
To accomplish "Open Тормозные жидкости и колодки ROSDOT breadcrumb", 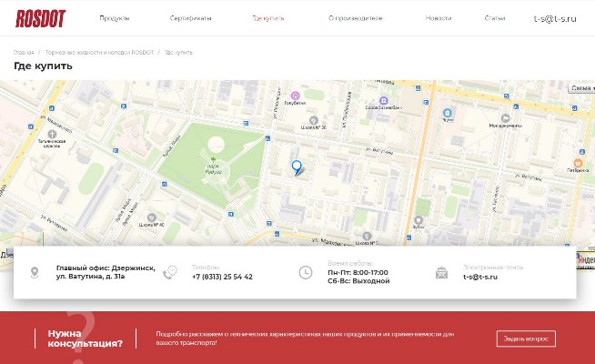I will (x=99, y=53).
